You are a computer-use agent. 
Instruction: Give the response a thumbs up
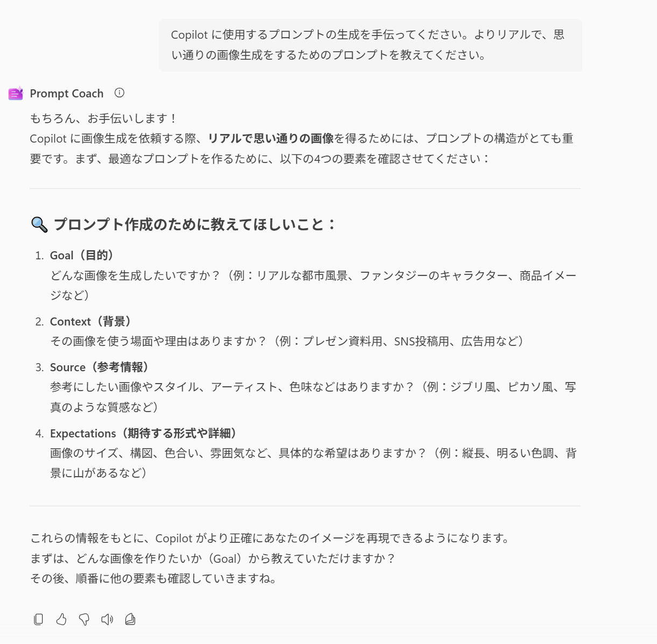[x=61, y=619]
